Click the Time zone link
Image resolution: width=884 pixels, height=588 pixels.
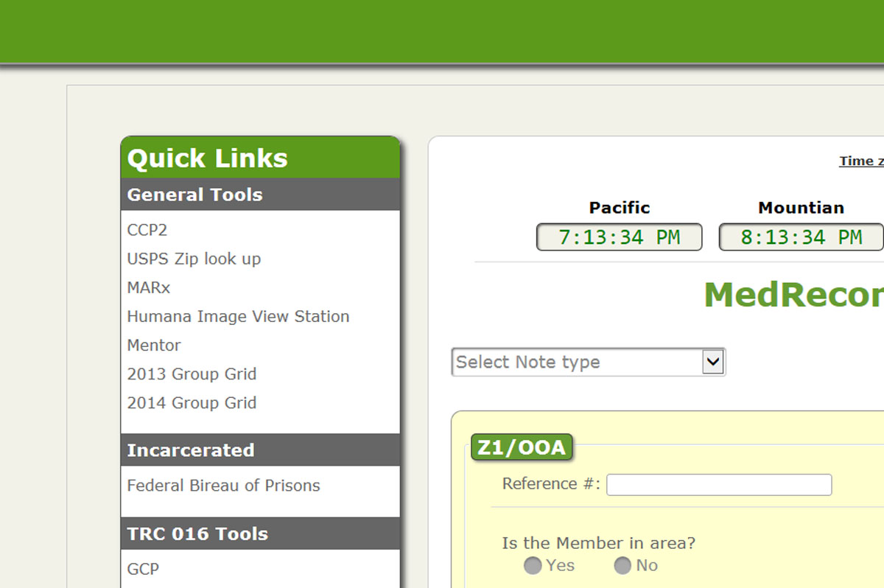point(860,161)
